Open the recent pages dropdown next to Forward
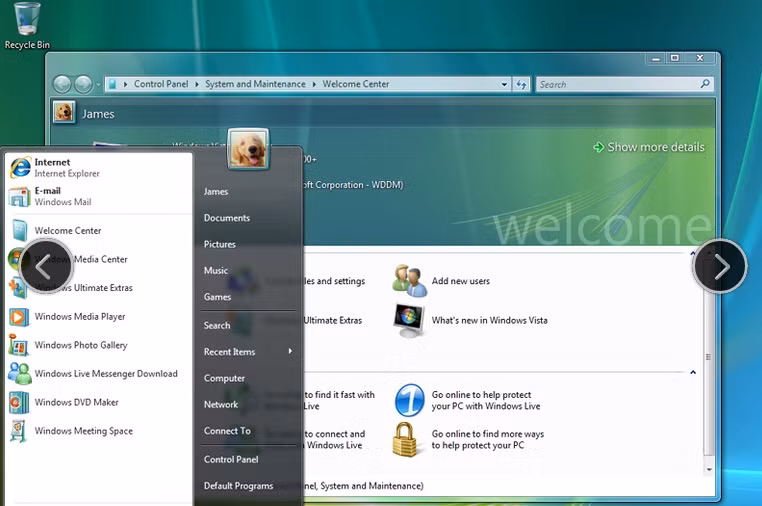Image resolution: width=762 pixels, height=506 pixels. click(98, 85)
